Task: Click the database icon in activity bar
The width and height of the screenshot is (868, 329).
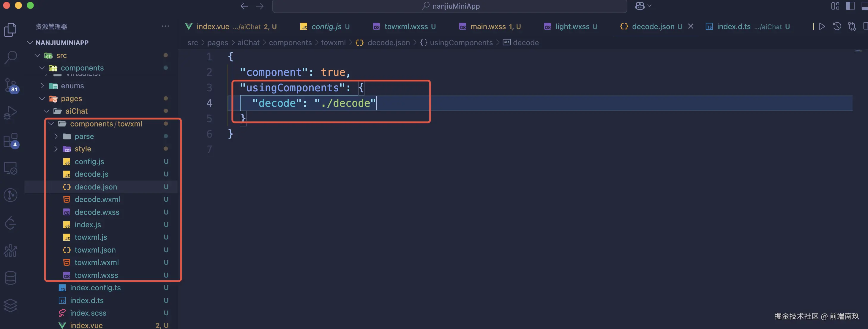Action: (11, 278)
